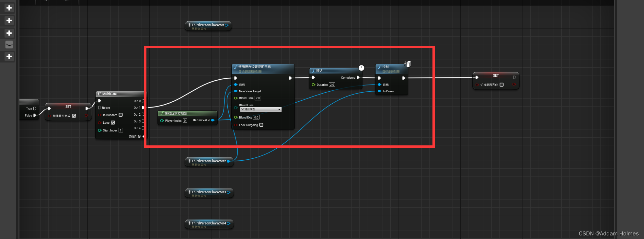Select the 使用混合设置视图目标 node title
Screen dimensions: 644x239
255,67
